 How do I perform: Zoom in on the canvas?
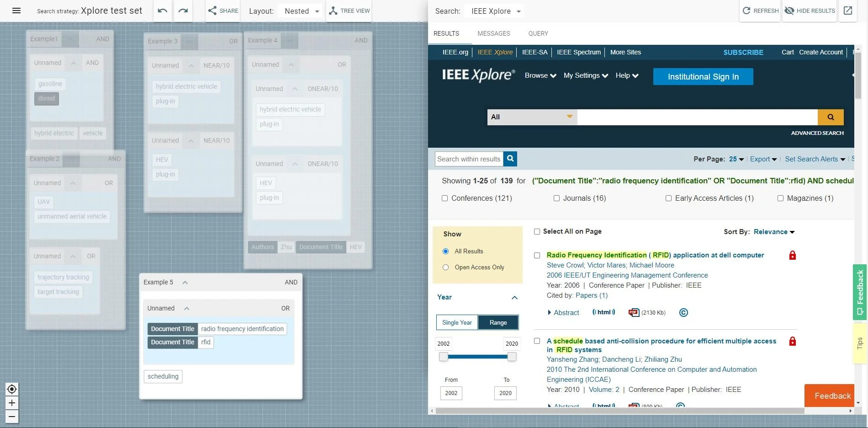click(12, 403)
